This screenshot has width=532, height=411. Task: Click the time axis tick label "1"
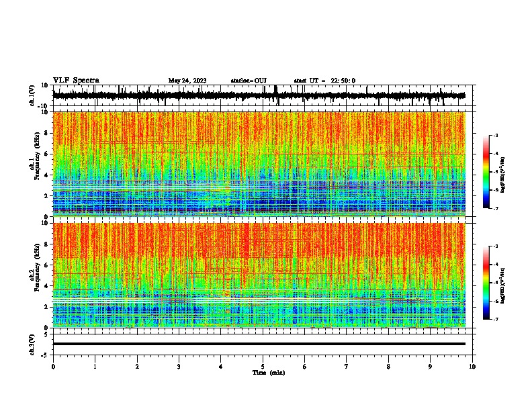tap(95, 367)
